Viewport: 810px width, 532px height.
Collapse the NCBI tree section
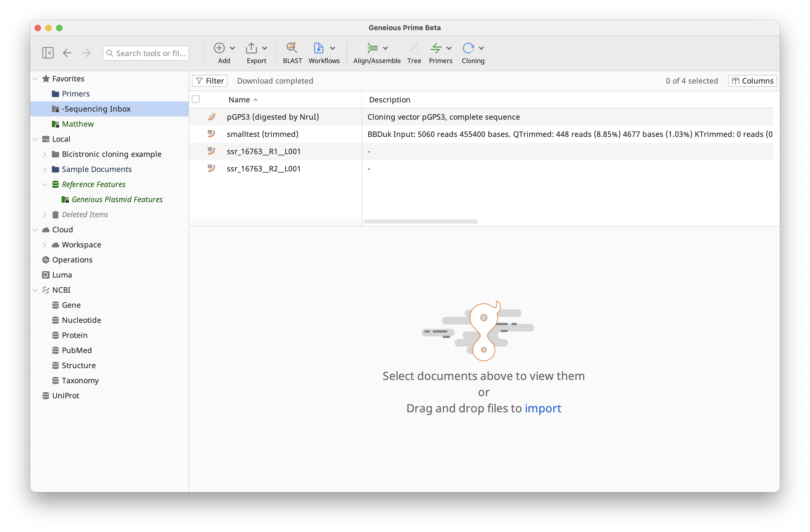[35, 290]
